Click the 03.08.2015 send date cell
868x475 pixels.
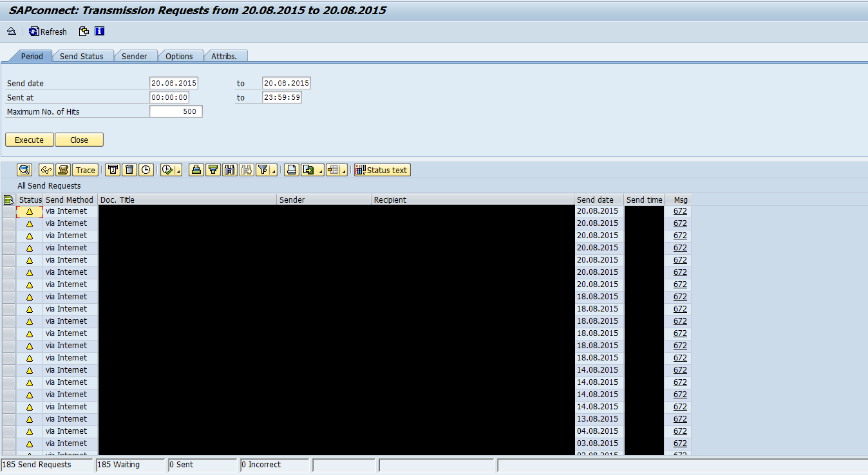point(599,443)
